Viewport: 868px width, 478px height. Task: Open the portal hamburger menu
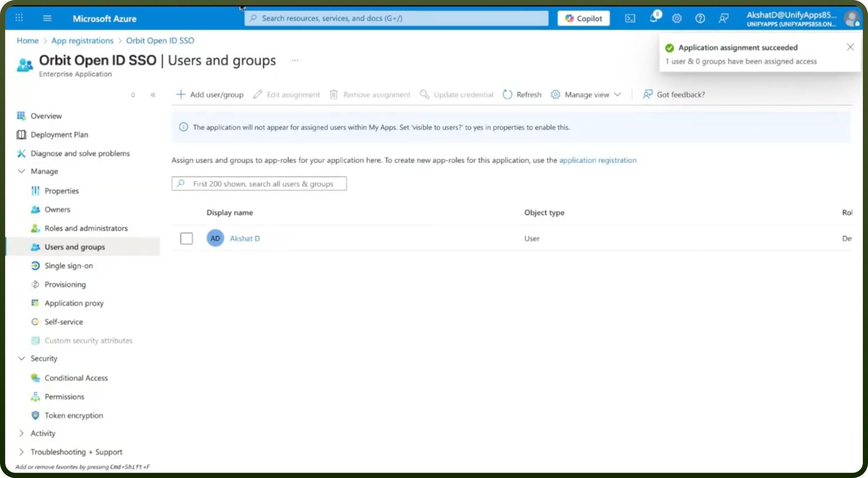pyautogui.click(x=47, y=18)
